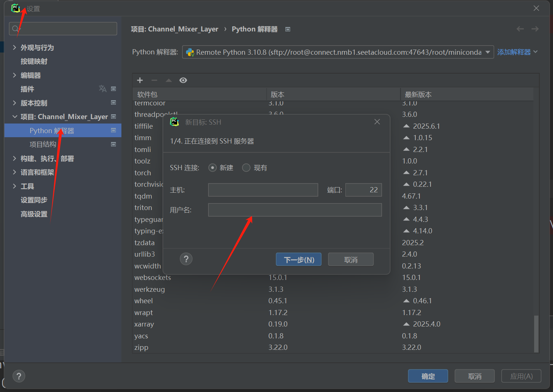553x392 pixels.
Task: Select 项目结构 in the settings tree
Action: (x=43, y=144)
